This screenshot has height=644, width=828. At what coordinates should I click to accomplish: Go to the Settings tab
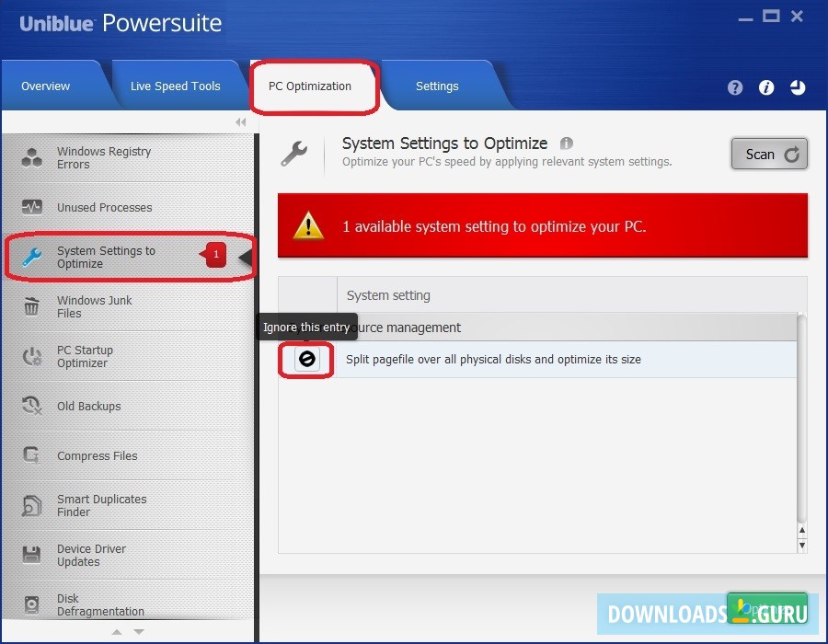coord(437,86)
